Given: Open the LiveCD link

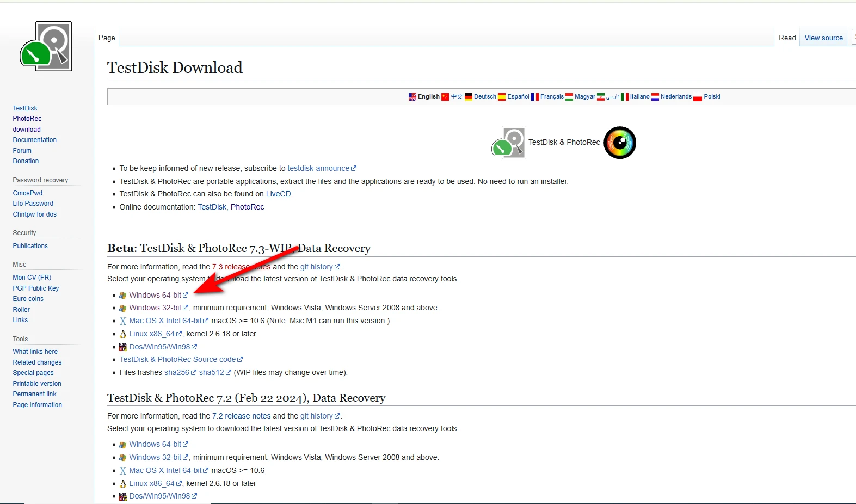Looking at the screenshot, I should [x=279, y=194].
